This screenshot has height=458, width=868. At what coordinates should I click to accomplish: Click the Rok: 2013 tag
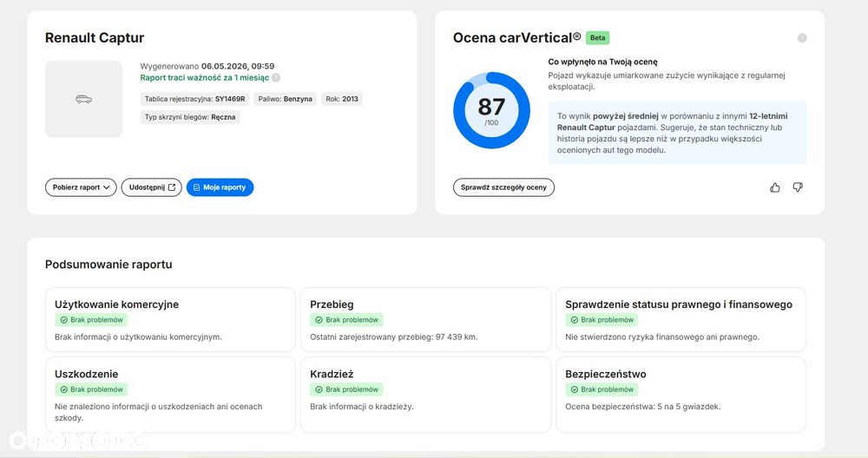pos(342,99)
